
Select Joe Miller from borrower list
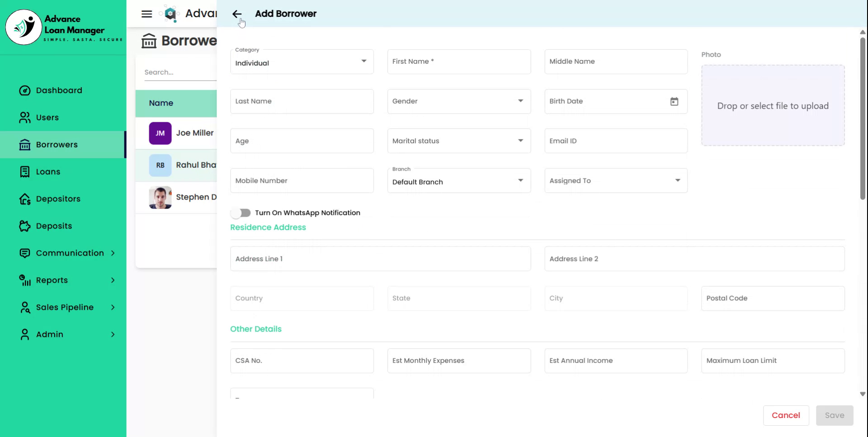click(x=195, y=133)
